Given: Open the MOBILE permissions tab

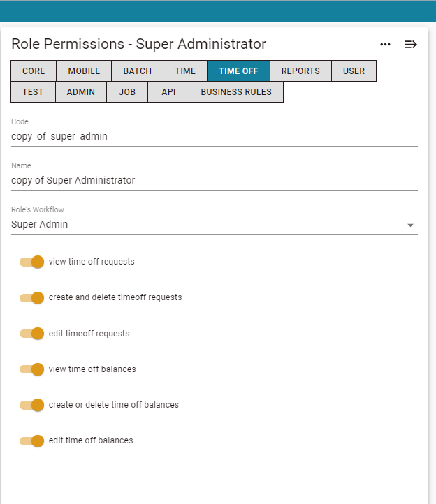Looking at the screenshot, I should 84,71.
